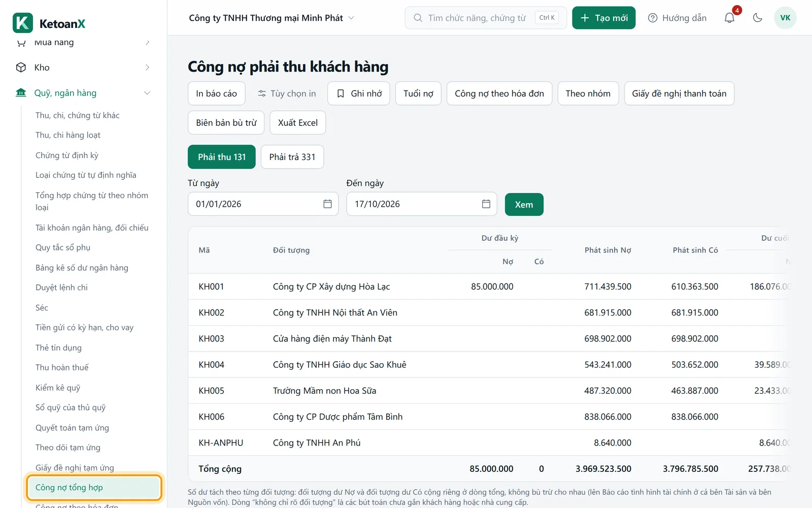Image resolution: width=812 pixels, height=508 pixels.
Task: Click the KetoanX logo icon
Action: pyautogui.click(x=23, y=23)
